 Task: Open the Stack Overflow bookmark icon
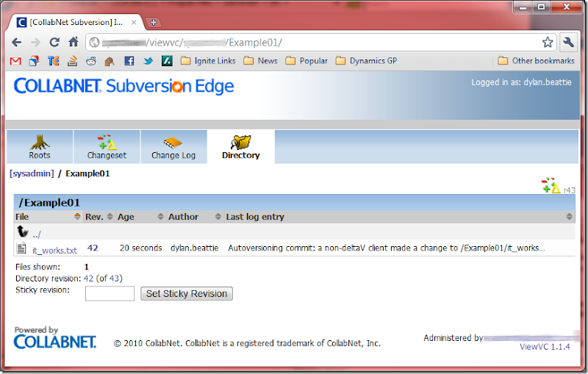pos(72,61)
